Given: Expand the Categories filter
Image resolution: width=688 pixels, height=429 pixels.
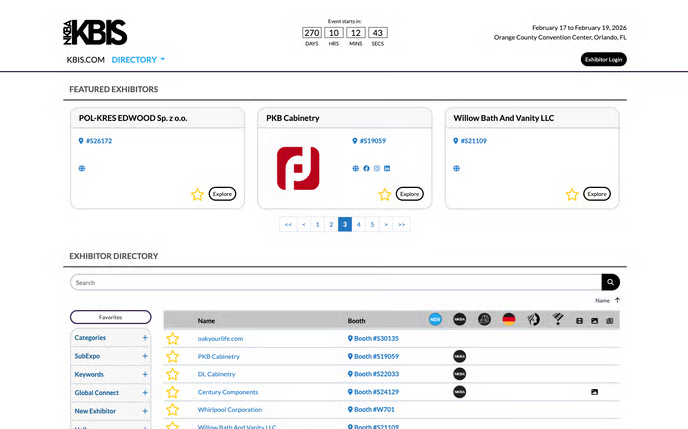Looking at the screenshot, I should click(x=111, y=338).
